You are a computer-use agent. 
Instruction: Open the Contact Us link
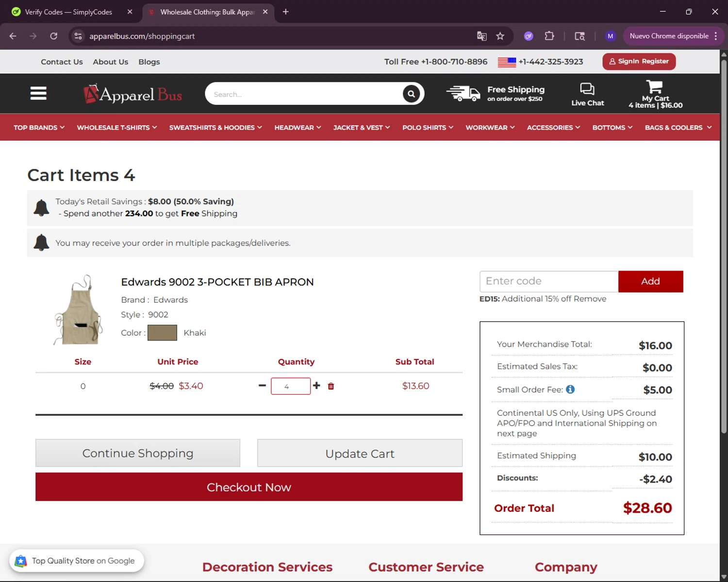tap(62, 62)
